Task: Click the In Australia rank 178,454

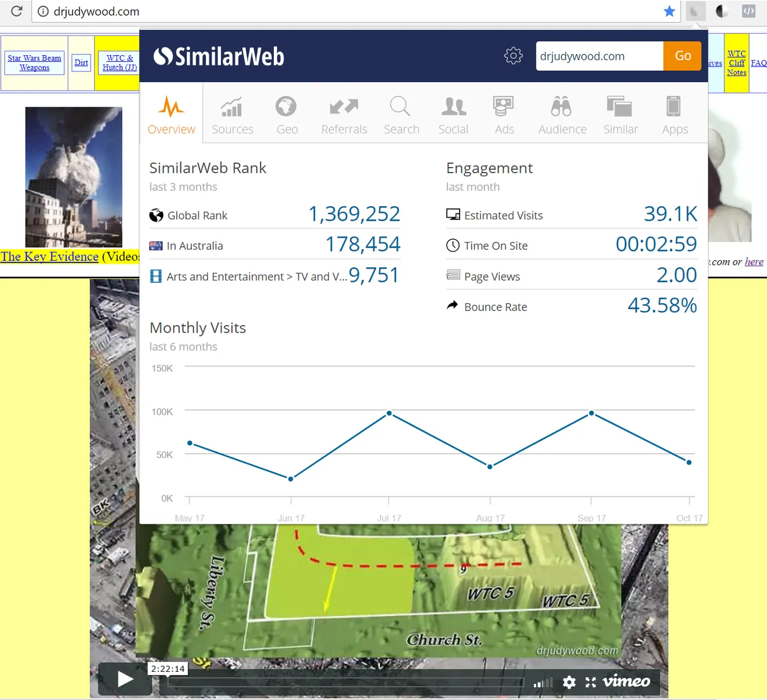Action: [x=363, y=245]
